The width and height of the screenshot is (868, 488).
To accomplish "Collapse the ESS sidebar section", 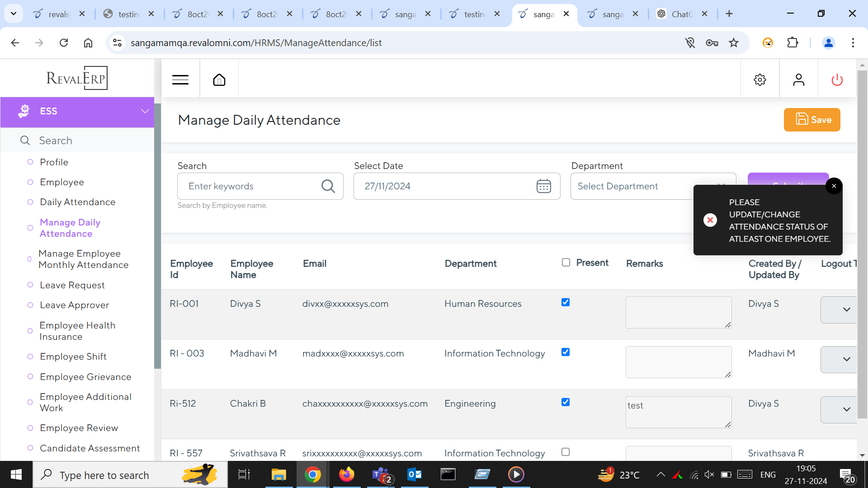I will pos(145,111).
